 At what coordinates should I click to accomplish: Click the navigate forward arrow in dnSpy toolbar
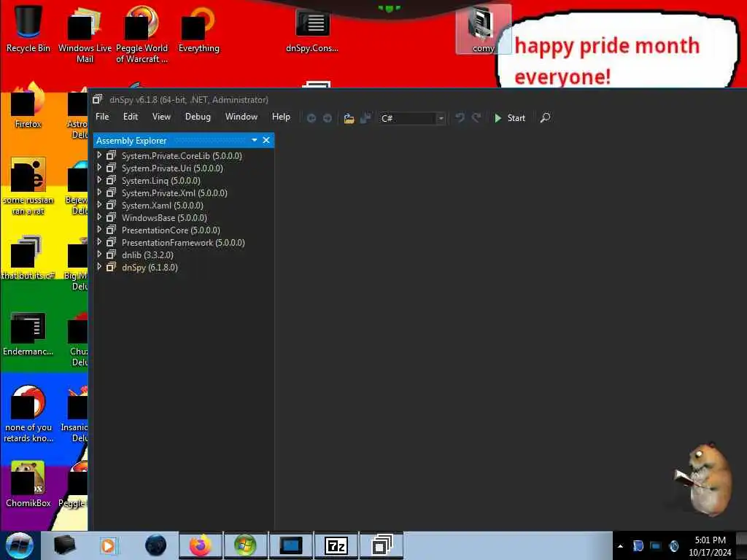(x=328, y=118)
